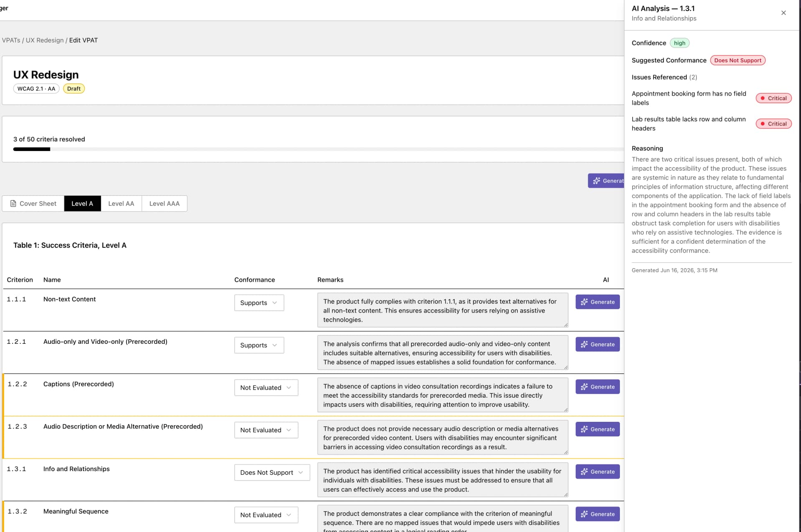801x532 pixels.
Task: Edit remarks text for 1.2.2 Captions
Action: [x=443, y=396]
